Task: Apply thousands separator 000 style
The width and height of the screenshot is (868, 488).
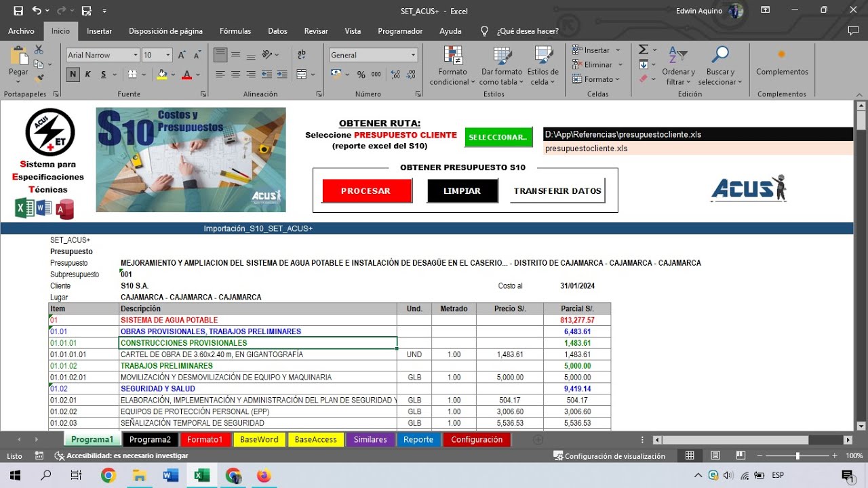Action: tap(376, 75)
